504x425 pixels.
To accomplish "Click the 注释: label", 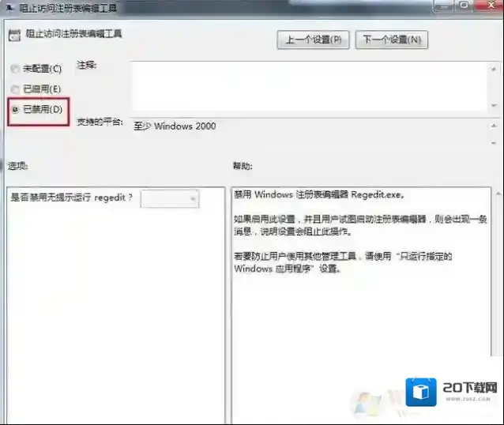I will tap(86, 64).
